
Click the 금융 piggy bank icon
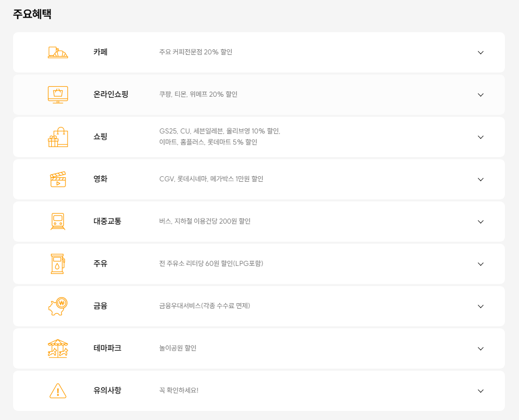[x=57, y=306]
